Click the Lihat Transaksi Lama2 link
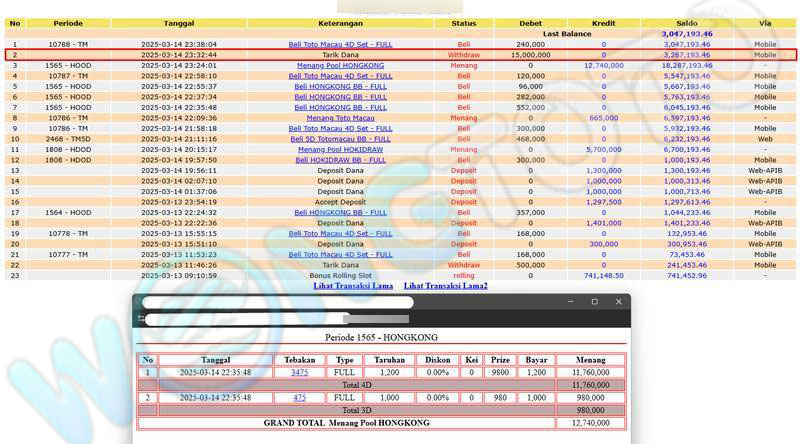 point(445,286)
